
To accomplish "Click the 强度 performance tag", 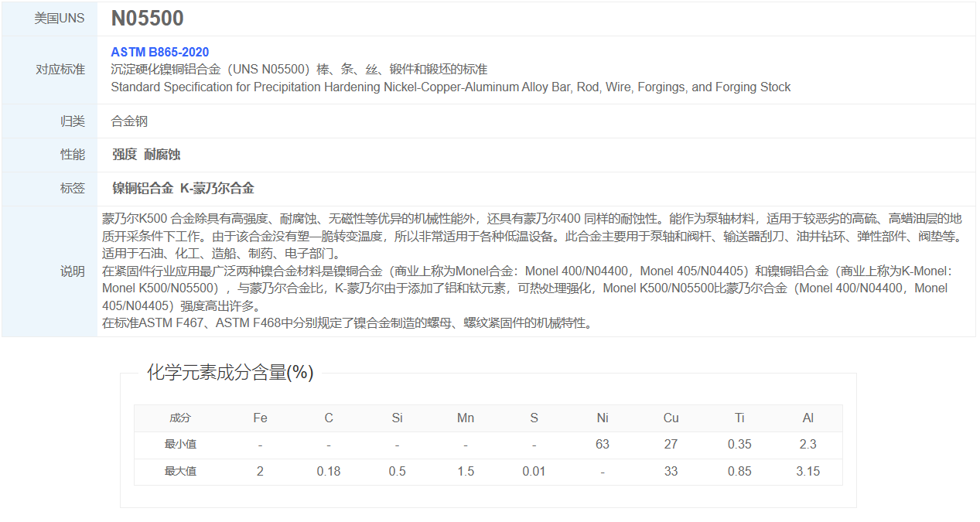I will pyautogui.click(x=124, y=155).
